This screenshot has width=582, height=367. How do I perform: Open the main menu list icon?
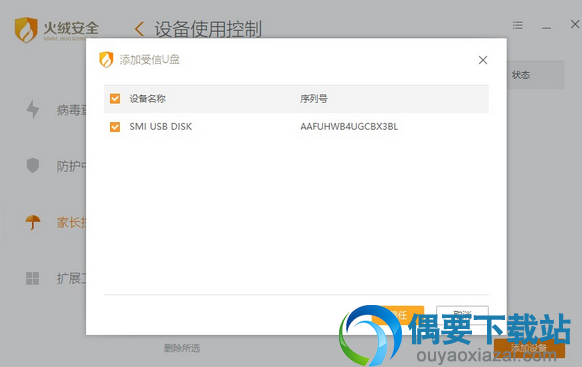[x=518, y=25]
